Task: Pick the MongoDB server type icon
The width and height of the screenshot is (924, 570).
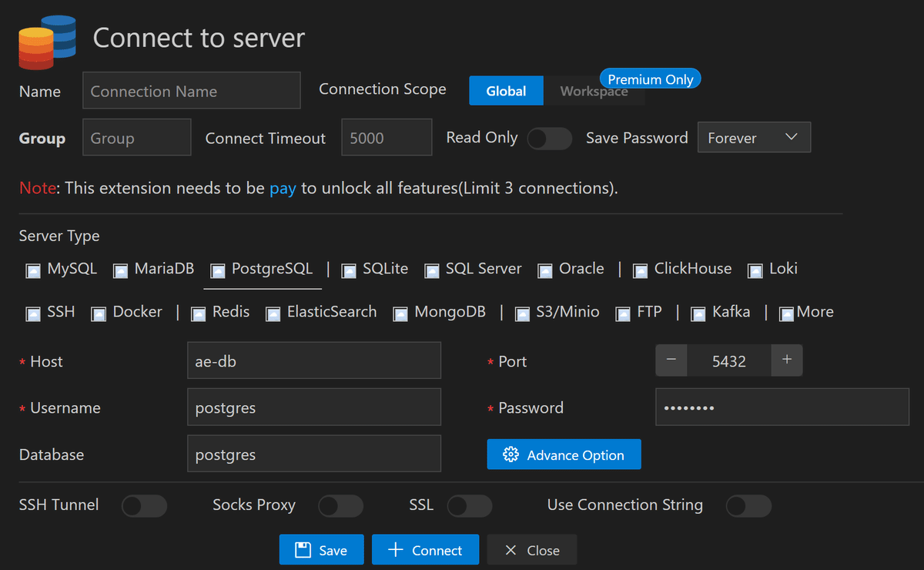Action: (x=400, y=313)
